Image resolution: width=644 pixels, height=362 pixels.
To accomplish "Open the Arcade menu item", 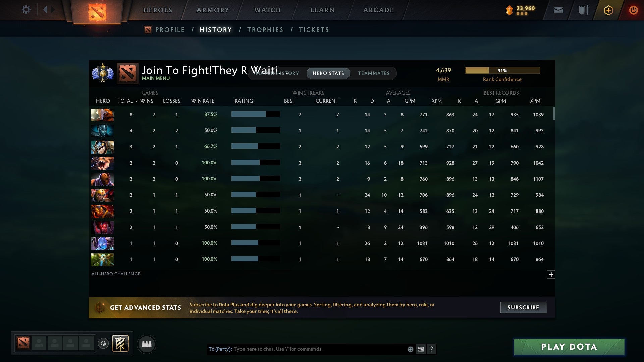I will click(378, 10).
